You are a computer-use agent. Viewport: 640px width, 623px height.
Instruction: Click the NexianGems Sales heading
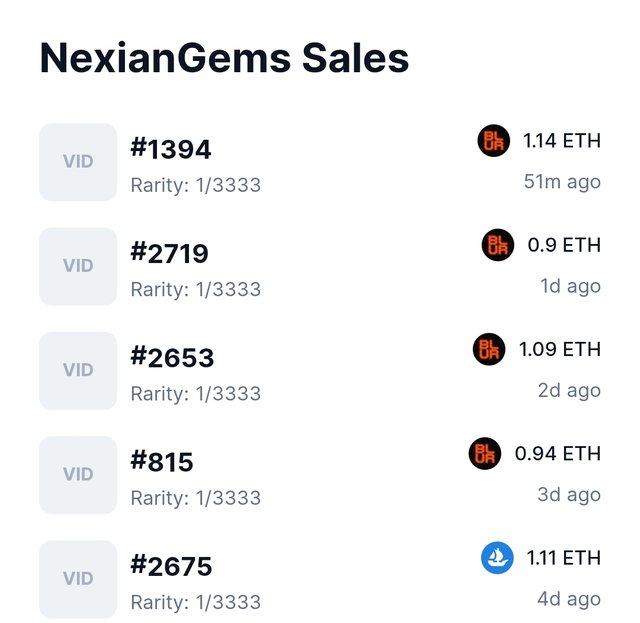pyautogui.click(x=224, y=58)
